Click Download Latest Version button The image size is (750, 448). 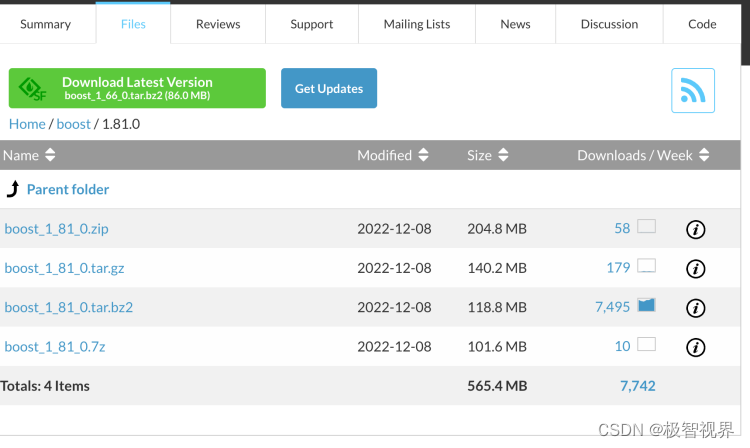[x=137, y=88]
